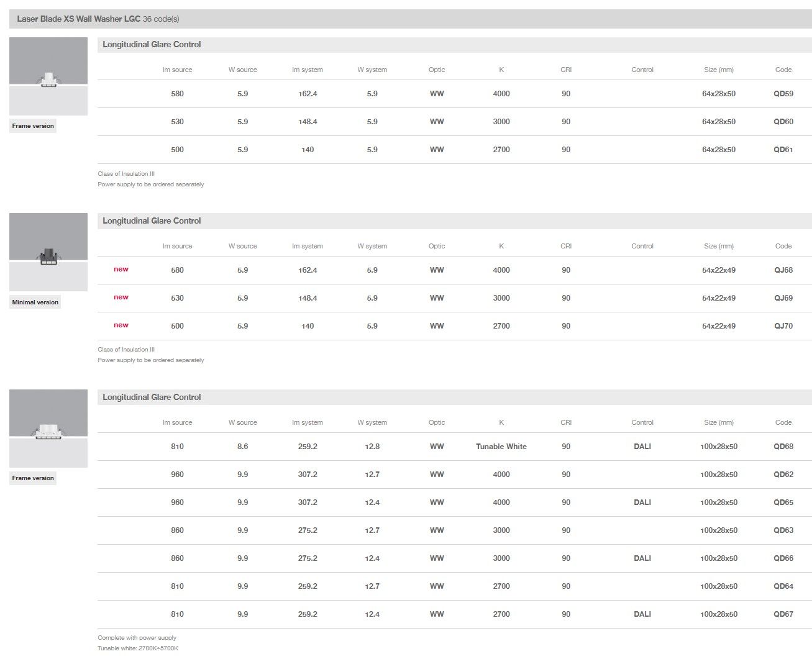The height and width of the screenshot is (659, 812).
Task: Select product code QJ70
Action: coord(783,326)
